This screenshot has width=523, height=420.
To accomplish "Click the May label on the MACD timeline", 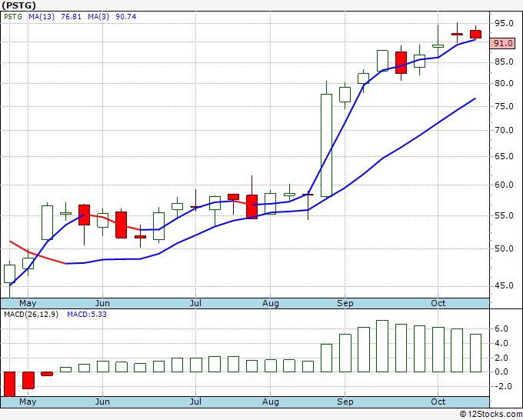I will [28, 402].
